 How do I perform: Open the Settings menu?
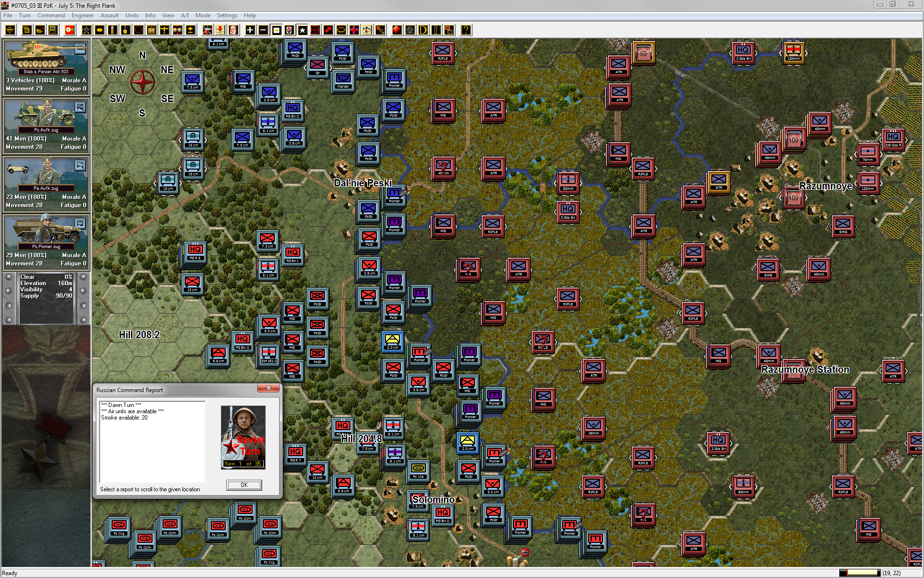pos(227,15)
